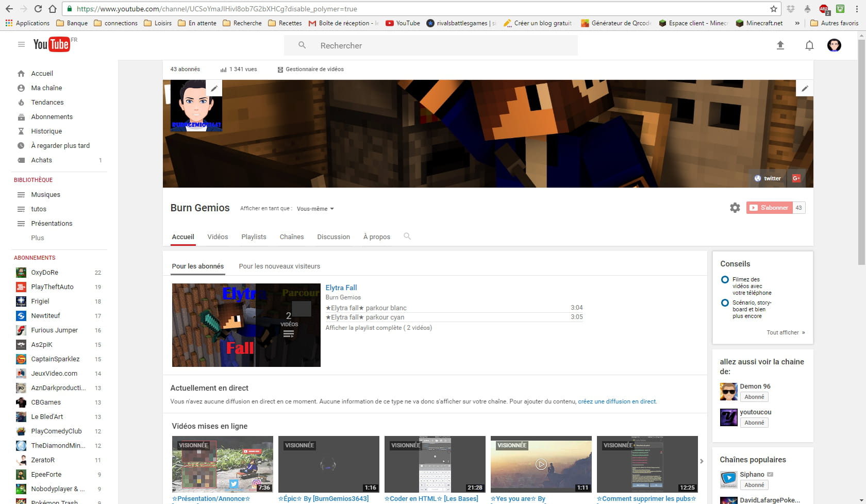Screen dimensions: 866x504
Task: Click the S'abonner button
Action: point(769,208)
